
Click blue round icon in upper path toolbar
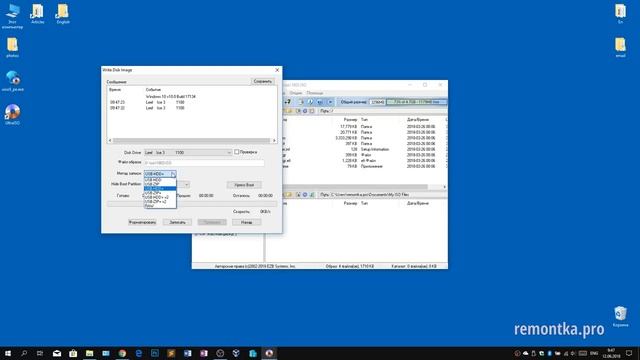305,111
